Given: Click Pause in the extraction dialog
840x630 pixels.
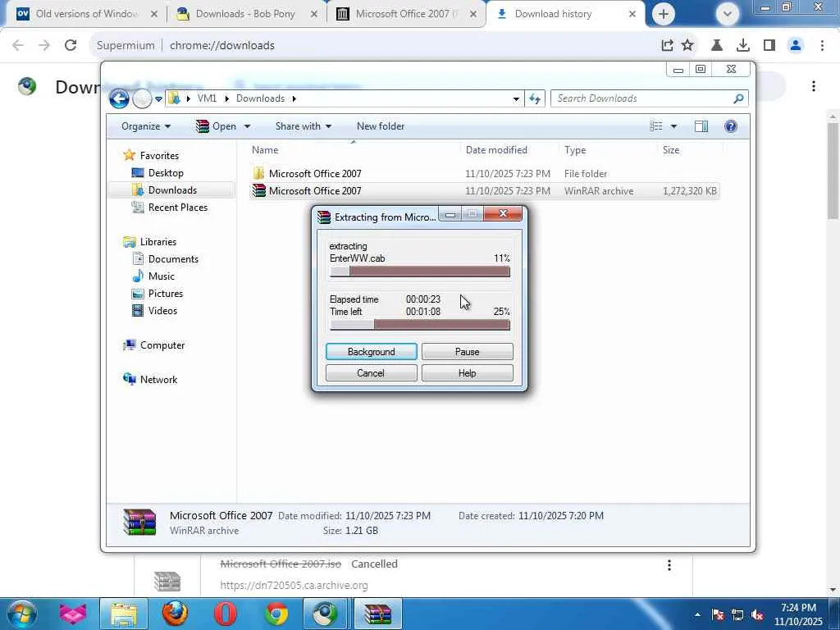Looking at the screenshot, I should (x=467, y=352).
